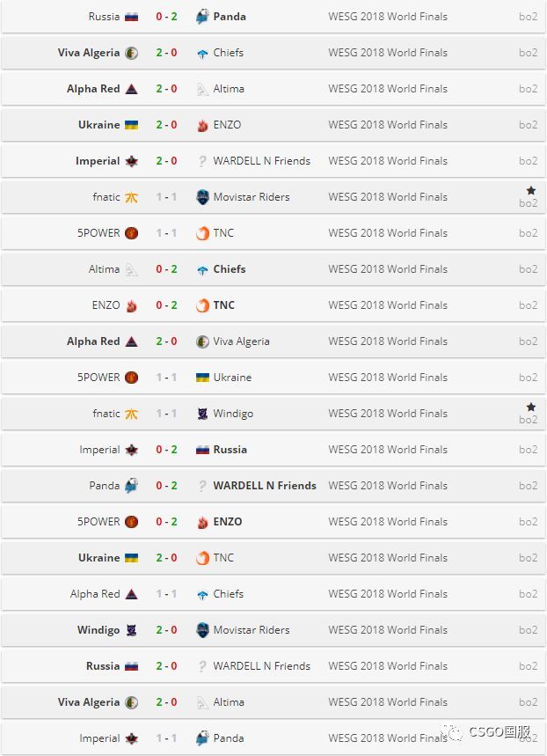Click ENZO flame logo in Ukraine vs ENZO row

pyautogui.click(x=202, y=125)
